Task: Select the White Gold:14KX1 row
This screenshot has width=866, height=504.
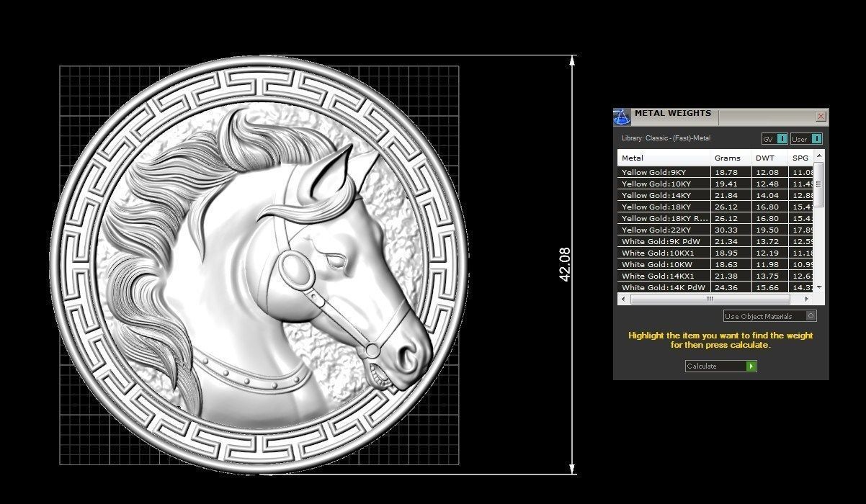Action: [x=716, y=276]
